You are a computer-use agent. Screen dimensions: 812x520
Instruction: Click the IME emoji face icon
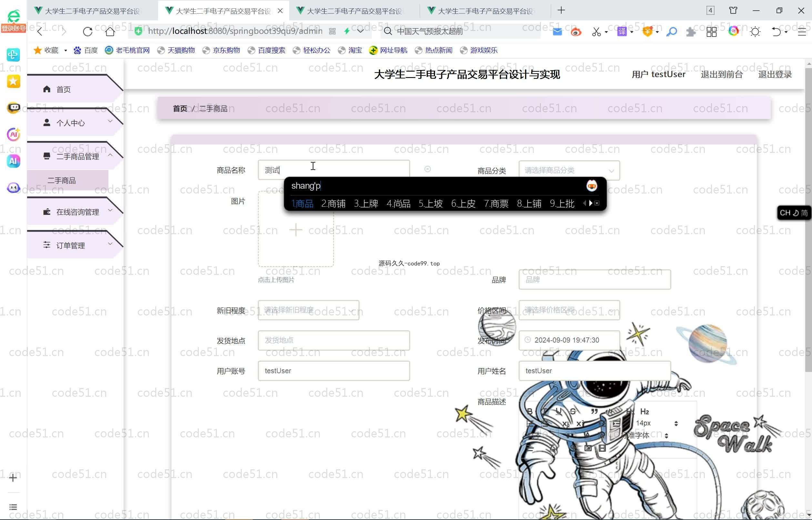pyautogui.click(x=592, y=186)
